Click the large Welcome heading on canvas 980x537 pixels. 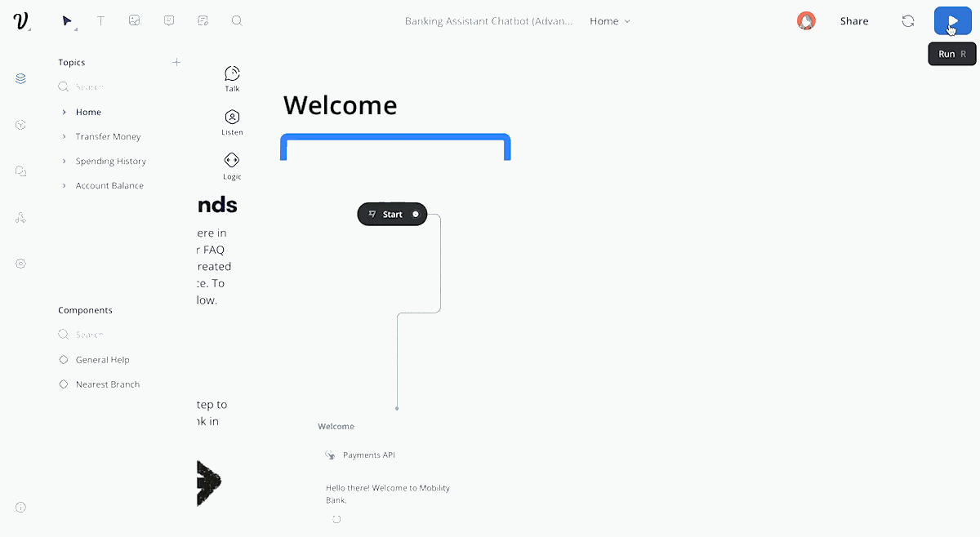pyautogui.click(x=340, y=105)
